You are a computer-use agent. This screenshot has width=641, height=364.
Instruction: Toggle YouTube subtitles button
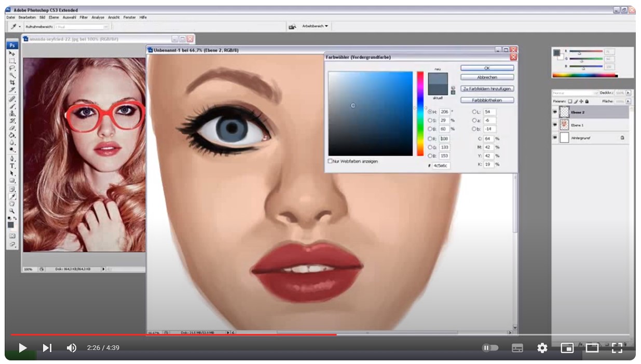click(x=517, y=348)
